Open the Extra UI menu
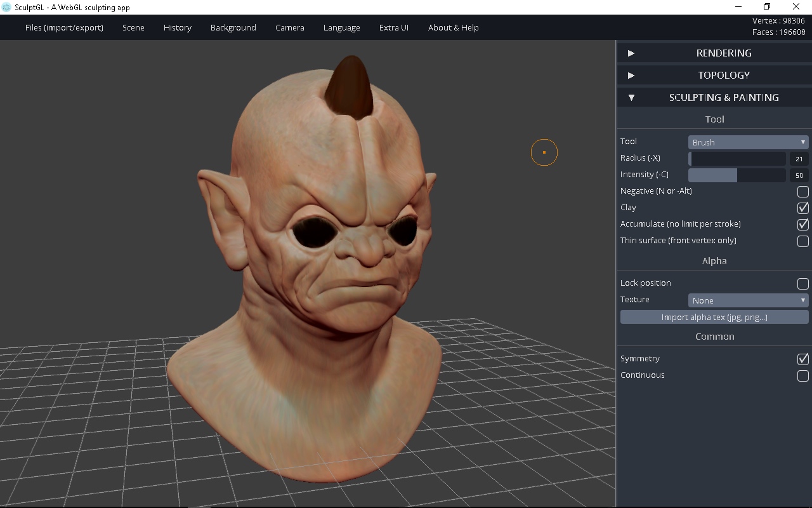 (394, 27)
